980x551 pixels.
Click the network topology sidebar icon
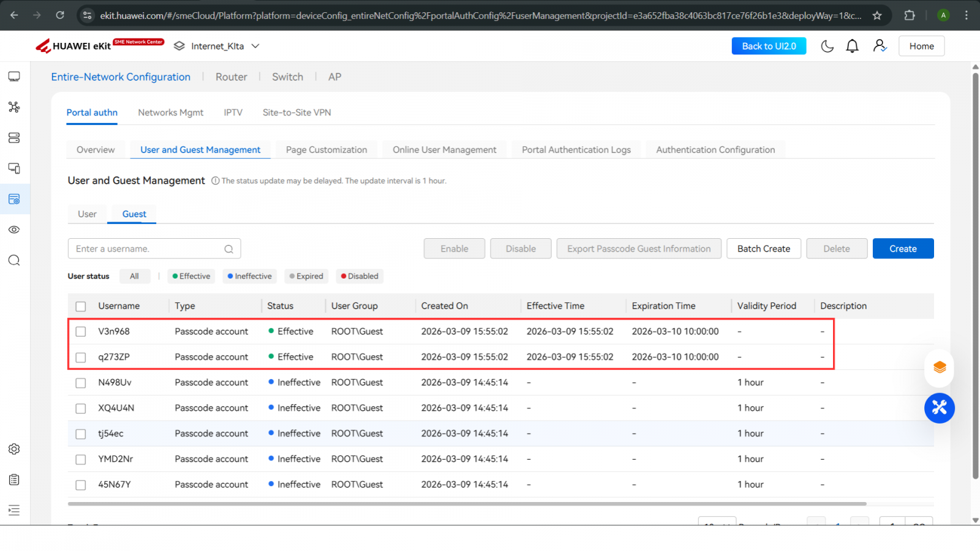[x=14, y=107]
